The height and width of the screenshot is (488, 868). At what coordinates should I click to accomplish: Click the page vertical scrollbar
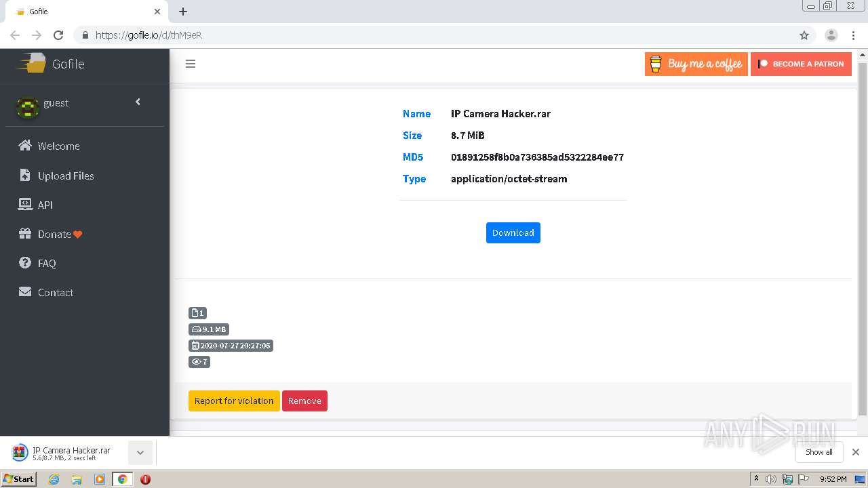tap(863, 239)
